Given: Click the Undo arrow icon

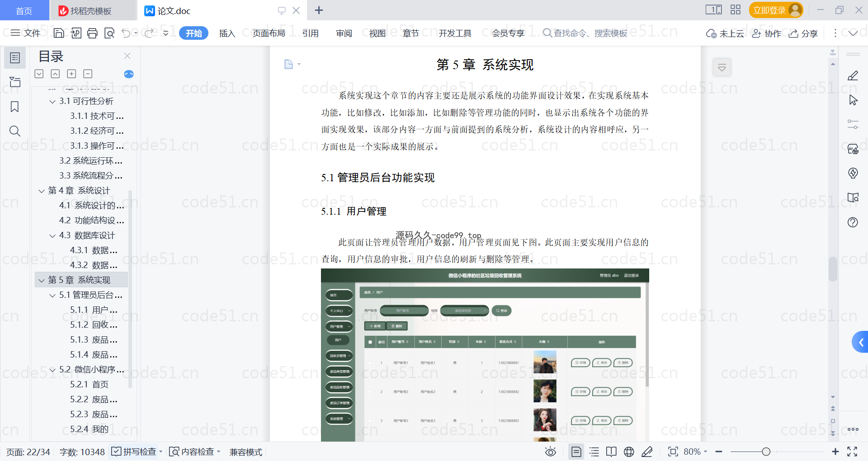Looking at the screenshot, I should tap(126, 33).
